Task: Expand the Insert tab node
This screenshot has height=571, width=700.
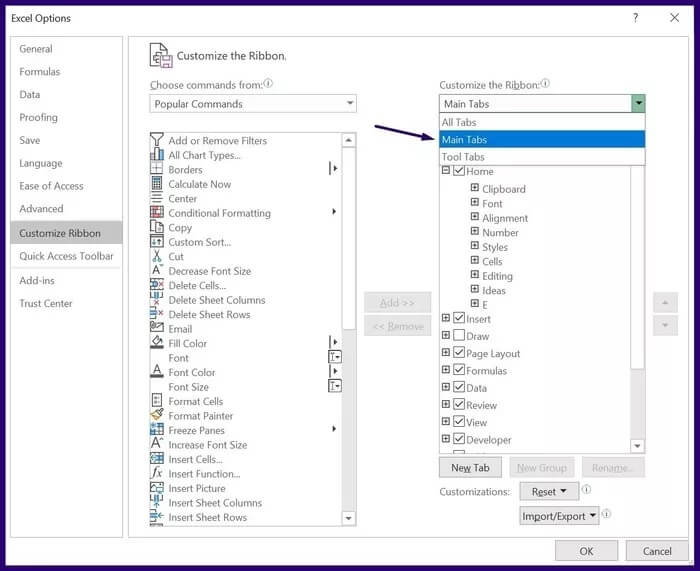Action: pos(446,318)
